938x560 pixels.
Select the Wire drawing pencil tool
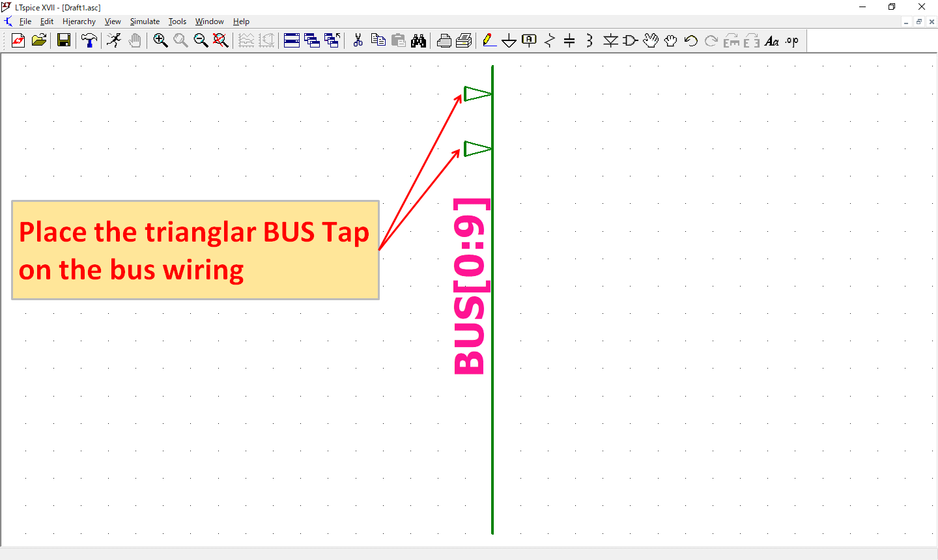(490, 40)
